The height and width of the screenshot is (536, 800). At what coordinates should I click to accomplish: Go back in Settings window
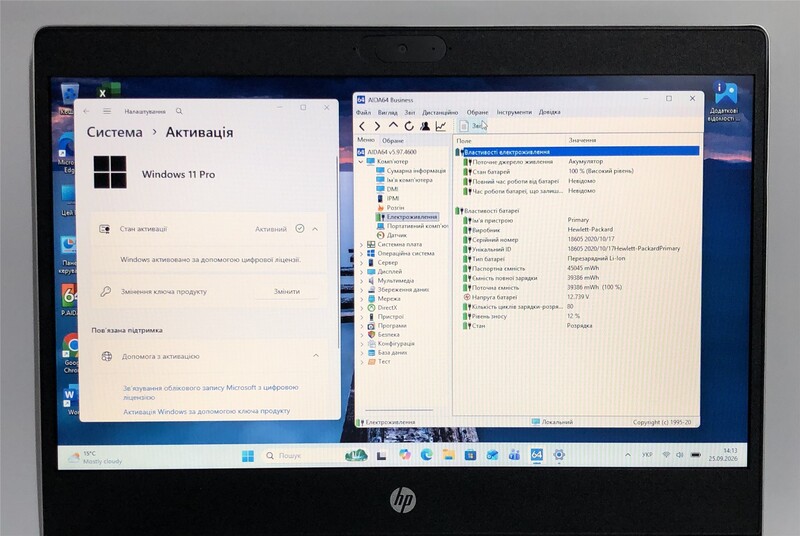(86, 111)
